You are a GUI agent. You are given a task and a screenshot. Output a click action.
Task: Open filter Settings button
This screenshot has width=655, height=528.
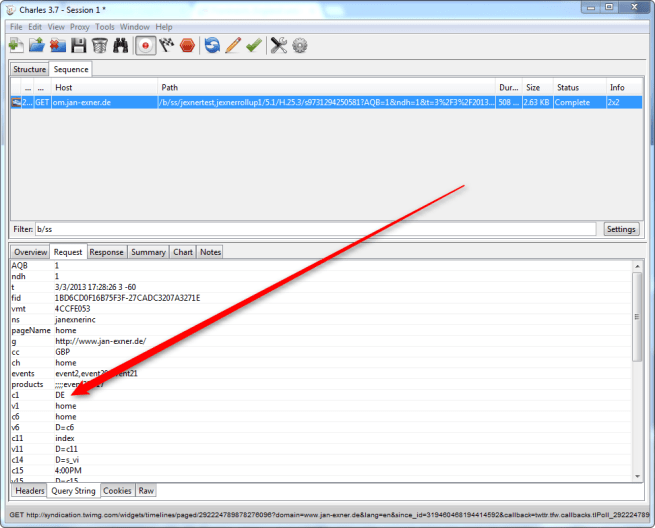point(621,229)
